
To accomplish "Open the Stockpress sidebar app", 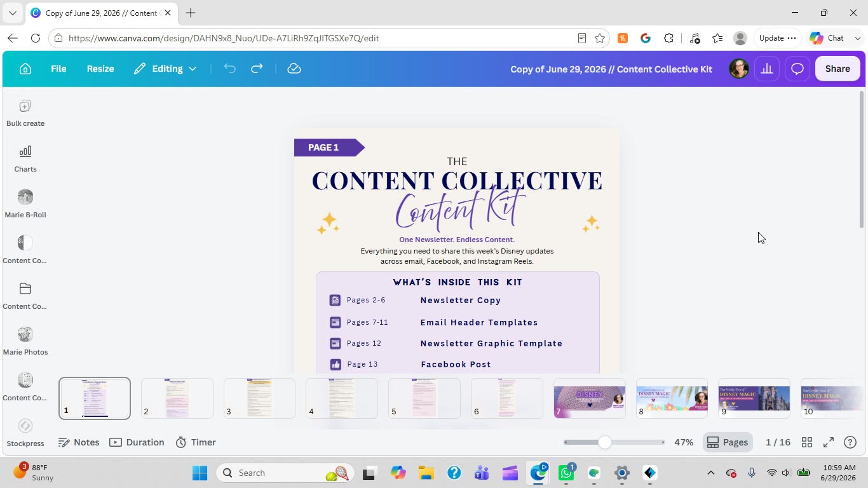I will 25,433.
